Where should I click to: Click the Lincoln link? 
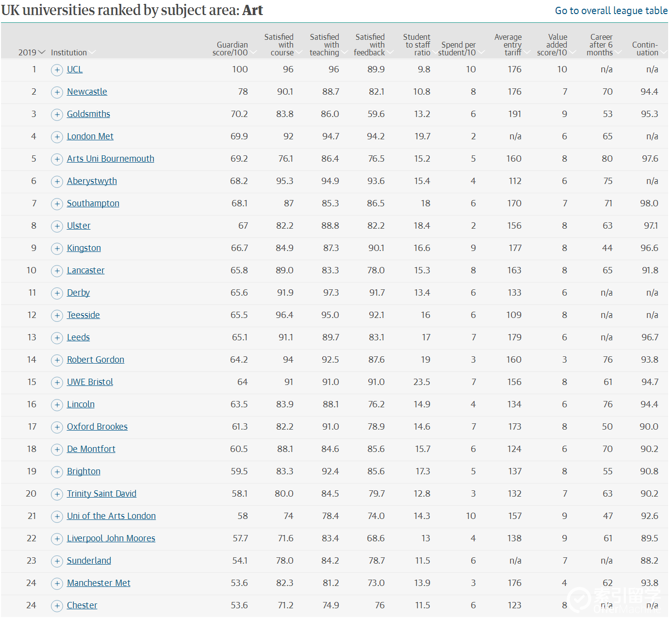pos(81,404)
